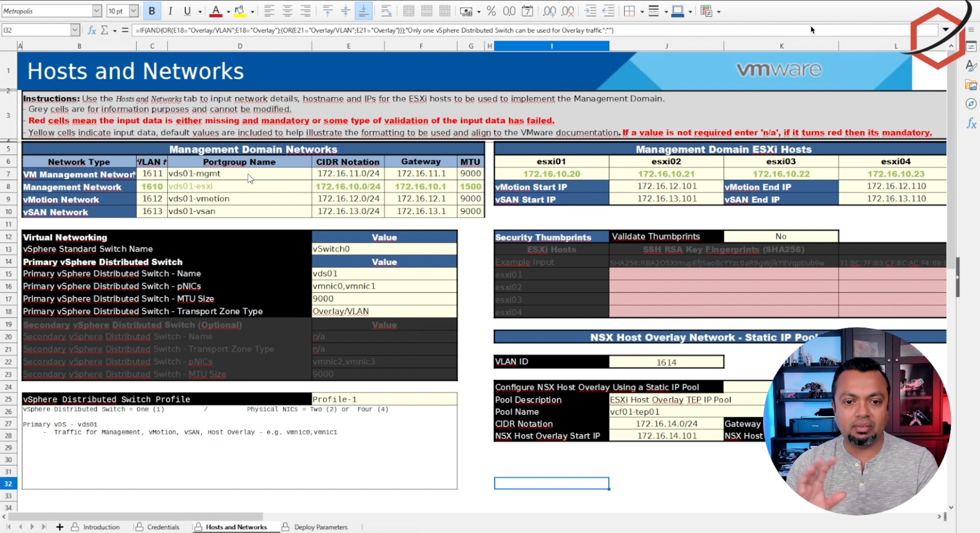Viewport: 980px width, 533px height.
Task: Apply red font color
Action: coord(215,11)
